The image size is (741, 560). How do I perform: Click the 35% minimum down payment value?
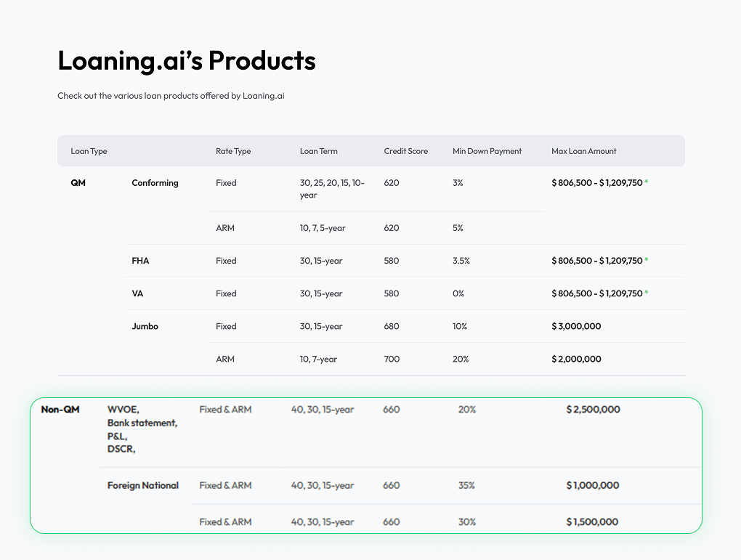pos(466,486)
